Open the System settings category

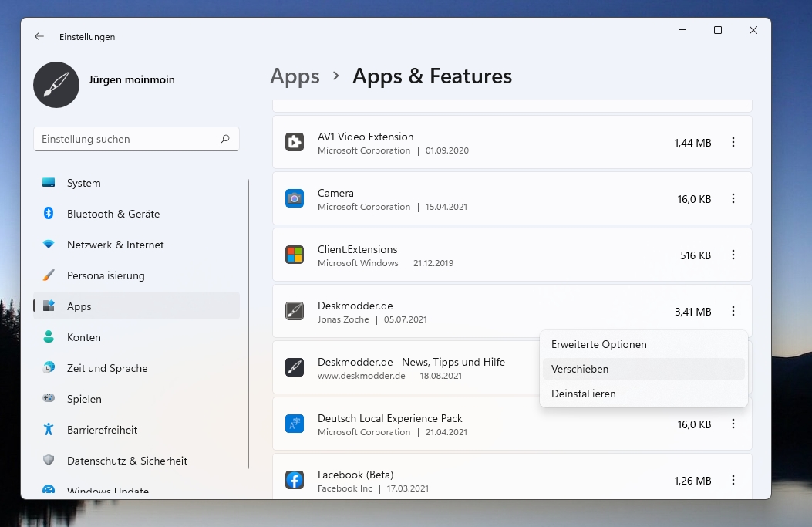tap(136, 183)
